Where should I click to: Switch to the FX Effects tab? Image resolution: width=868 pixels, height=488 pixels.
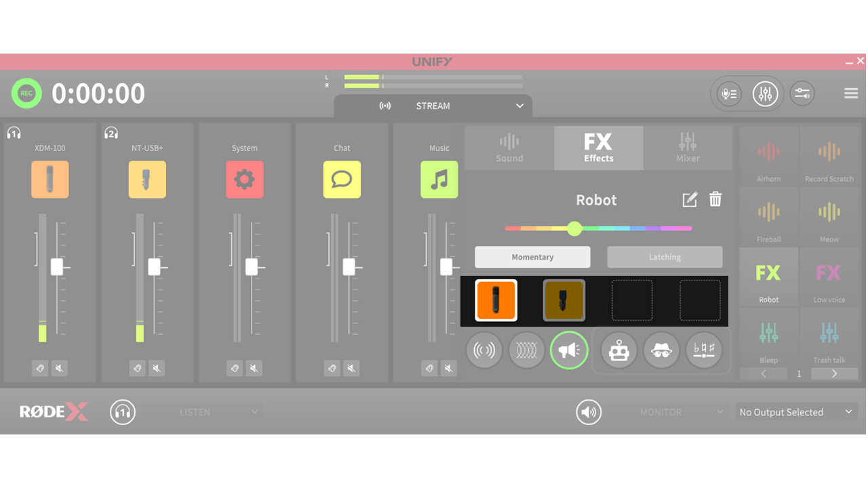pyautogui.click(x=599, y=148)
